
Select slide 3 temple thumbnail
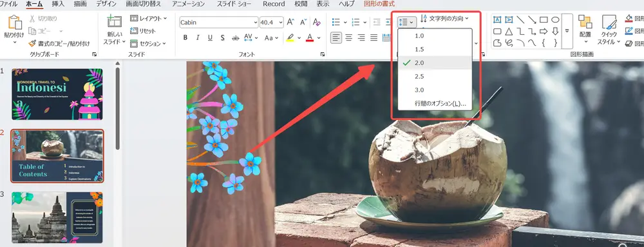point(57,217)
